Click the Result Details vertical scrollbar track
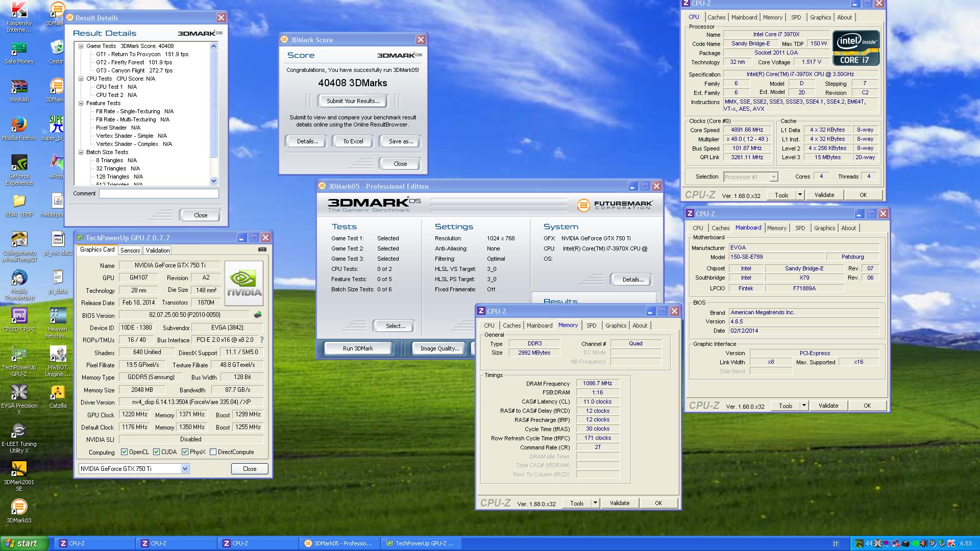The height and width of the screenshot is (551, 980). tap(213, 113)
